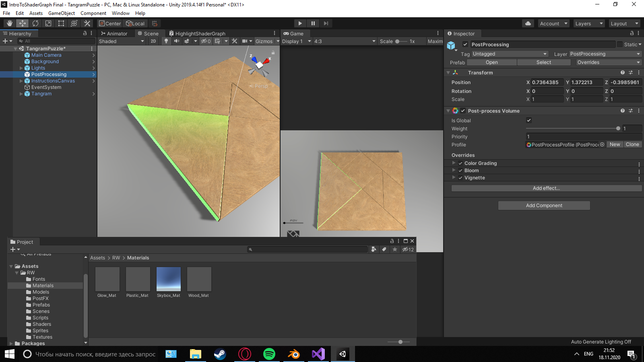Viewport: 644px width, 362px height.
Task: Click Add effect button
Action: click(546, 188)
